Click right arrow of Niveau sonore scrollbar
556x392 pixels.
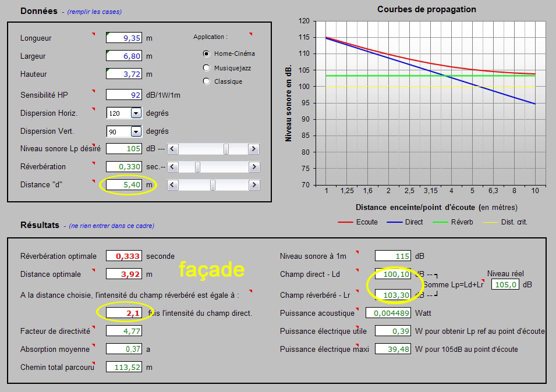[x=253, y=149]
